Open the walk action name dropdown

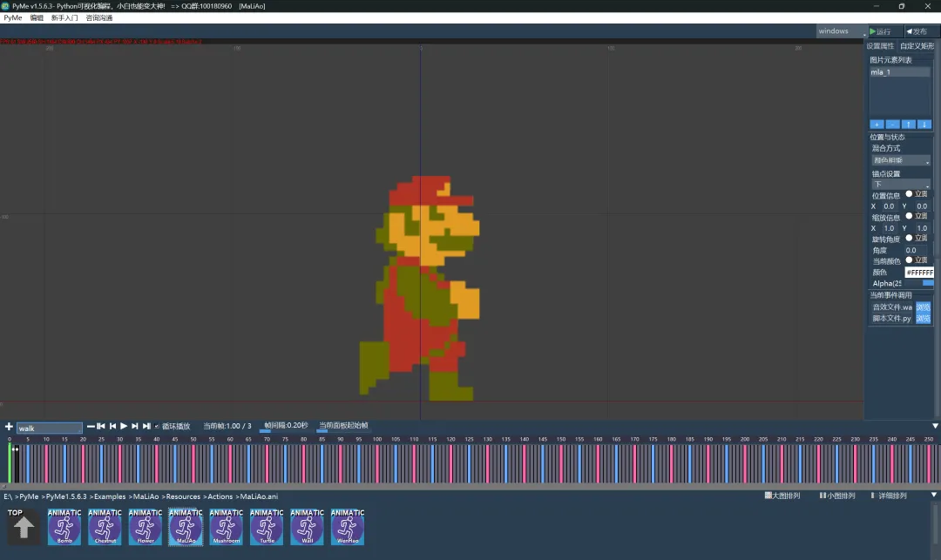tap(49, 428)
